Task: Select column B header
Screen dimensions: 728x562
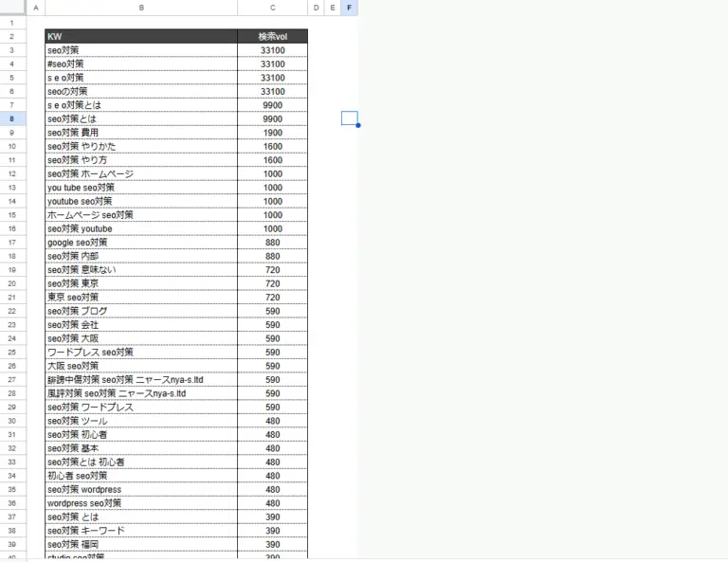Action: [x=141, y=8]
